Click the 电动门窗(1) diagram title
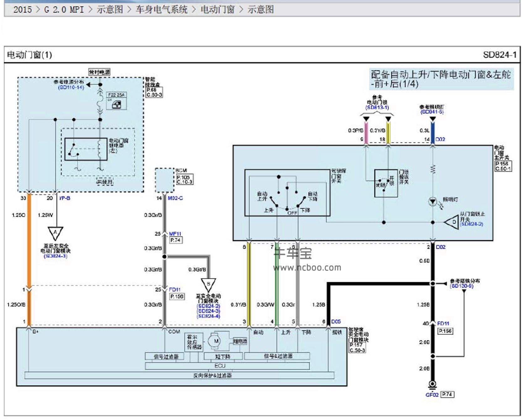526x420 pixels. [x=29, y=55]
